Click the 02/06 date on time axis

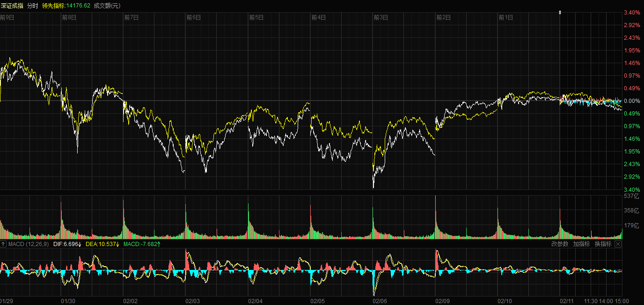(x=380, y=301)
